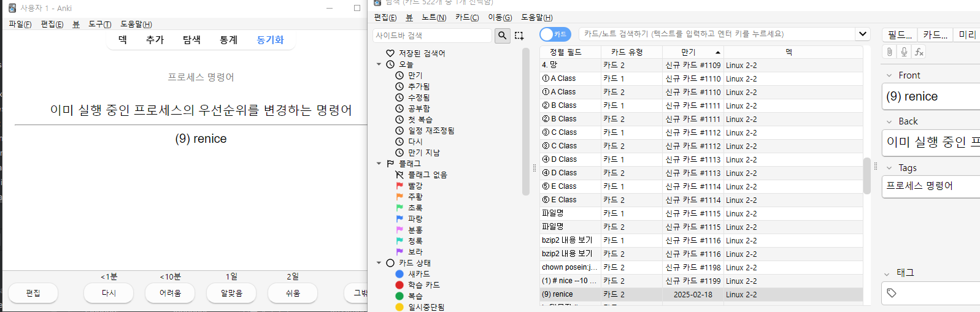
Task: Open the browser 카드(C) menu
Action: coord(467,17)
